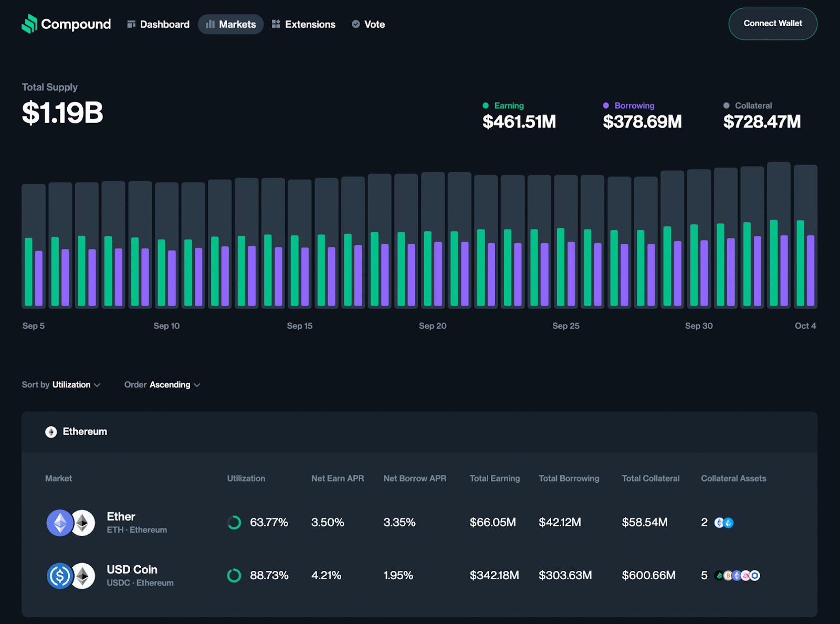Click the Ethereum network icon in header
This screenshot has width=840, height=624.
[51, 432]
